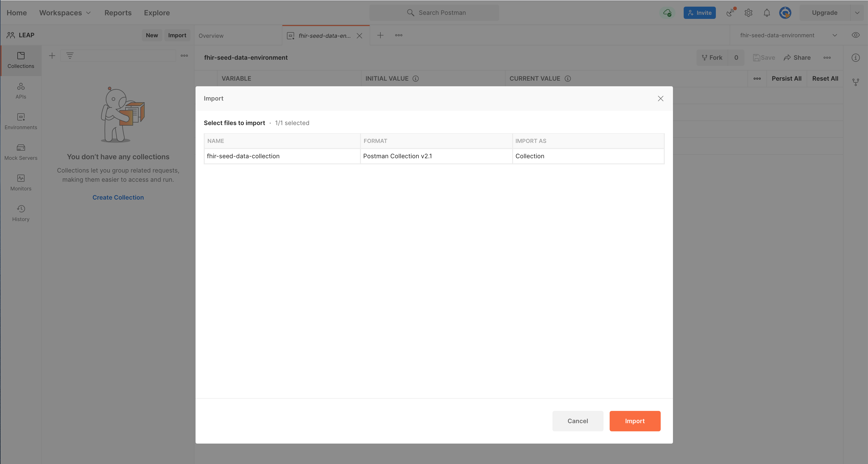This screenshot has width=868, height=464.
Task: Click Reset All
Action: pos(825,79)
